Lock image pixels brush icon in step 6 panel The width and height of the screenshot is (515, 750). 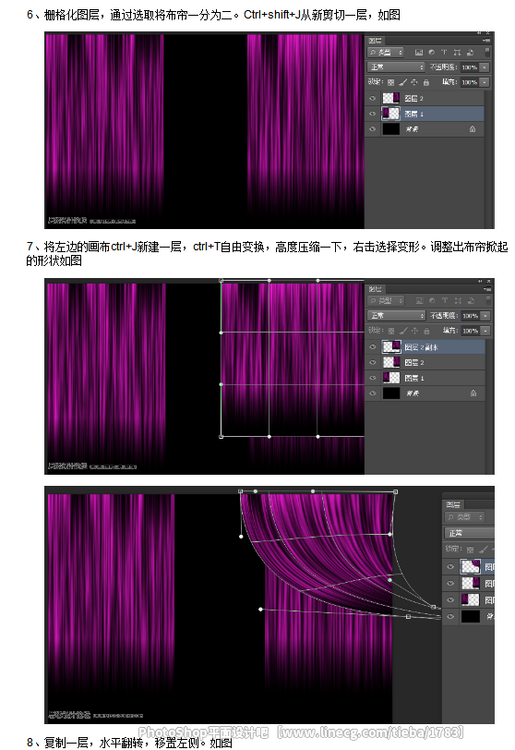[403, 82]
